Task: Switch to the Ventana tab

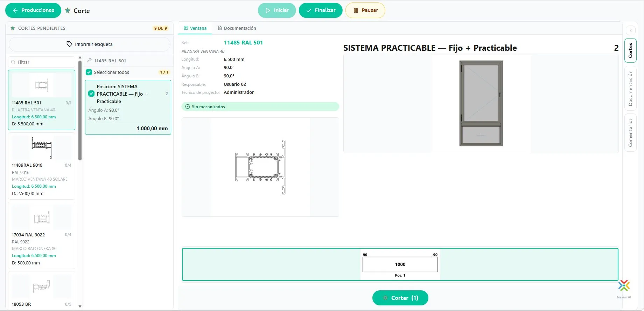Action: [x=195, y=28]
